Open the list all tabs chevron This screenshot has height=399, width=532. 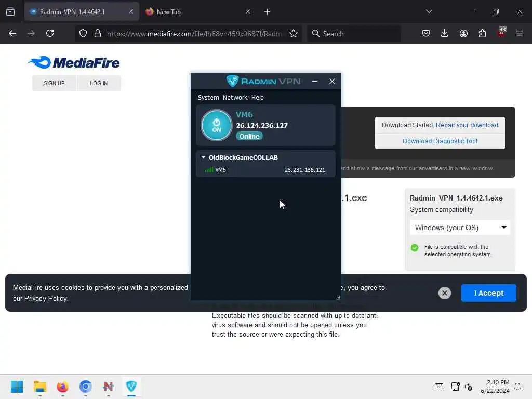429,11
